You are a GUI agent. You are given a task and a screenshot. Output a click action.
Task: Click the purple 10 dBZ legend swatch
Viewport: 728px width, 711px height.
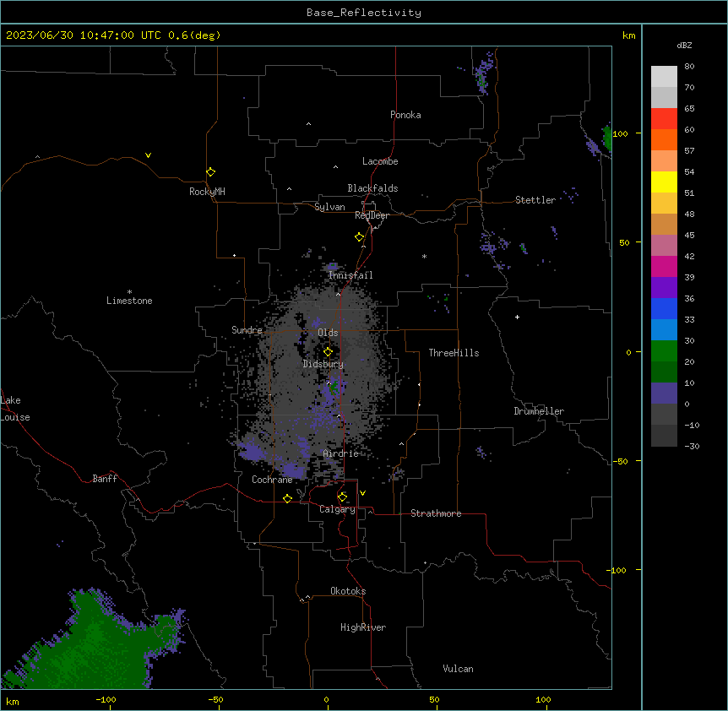[664, 393]
